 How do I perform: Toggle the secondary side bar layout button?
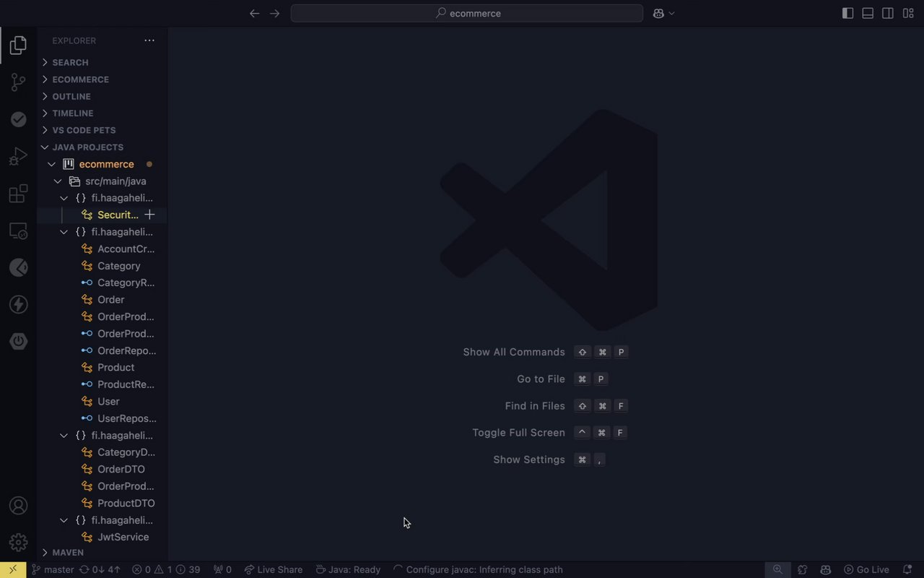pyautogui.click(x=888, y=13)
